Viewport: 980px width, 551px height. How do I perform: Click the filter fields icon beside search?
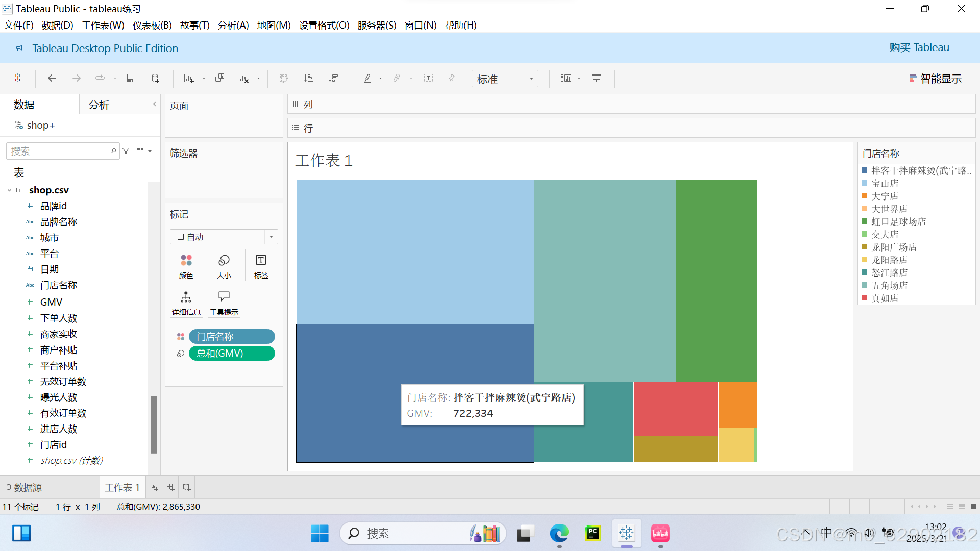pos(126,151)
